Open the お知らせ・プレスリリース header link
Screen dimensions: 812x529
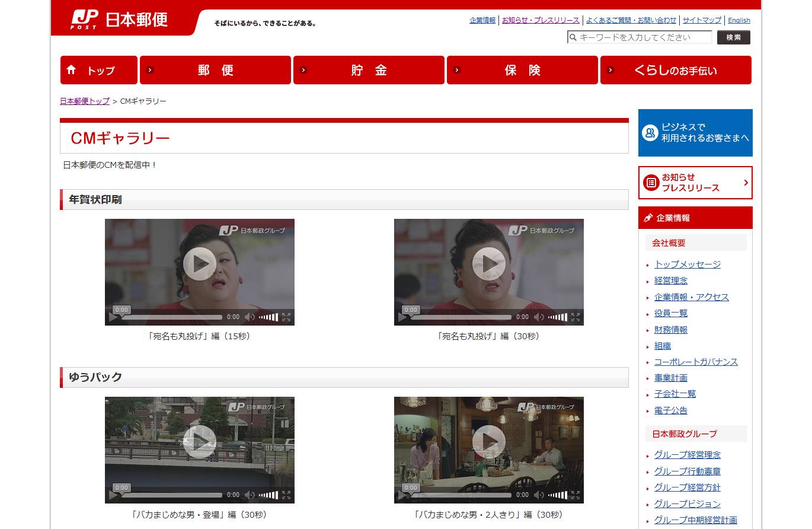(x=541, y=20)
